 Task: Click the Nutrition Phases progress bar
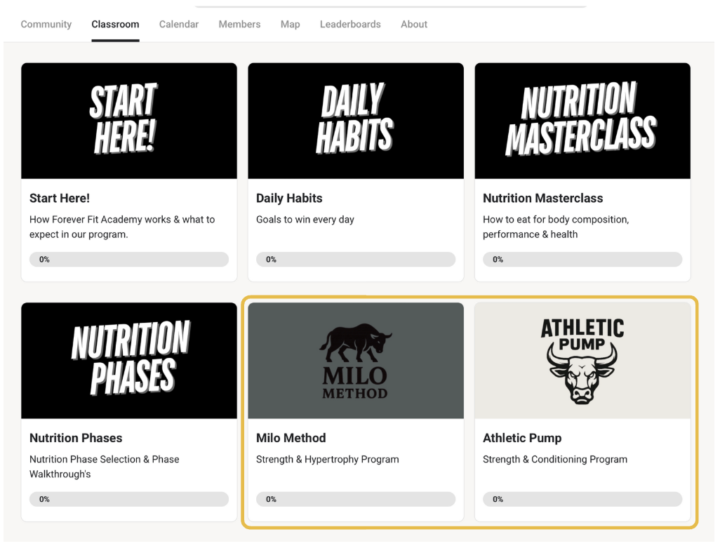point(129,499)
